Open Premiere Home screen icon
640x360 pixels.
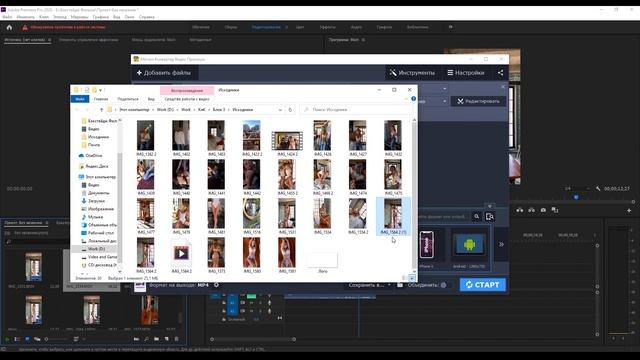pyautogui.click(x=9, y=27)
